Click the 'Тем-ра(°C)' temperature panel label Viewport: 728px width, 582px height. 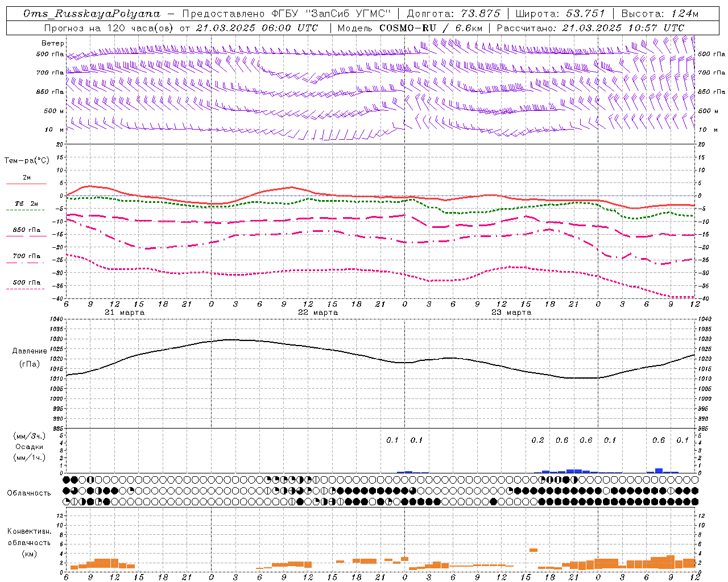27,161
